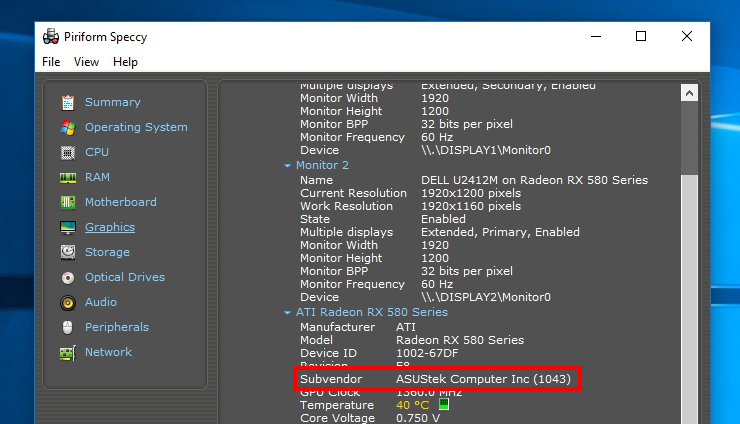Click the Motherboard icon
740x424 pixels.
[67, 203]
